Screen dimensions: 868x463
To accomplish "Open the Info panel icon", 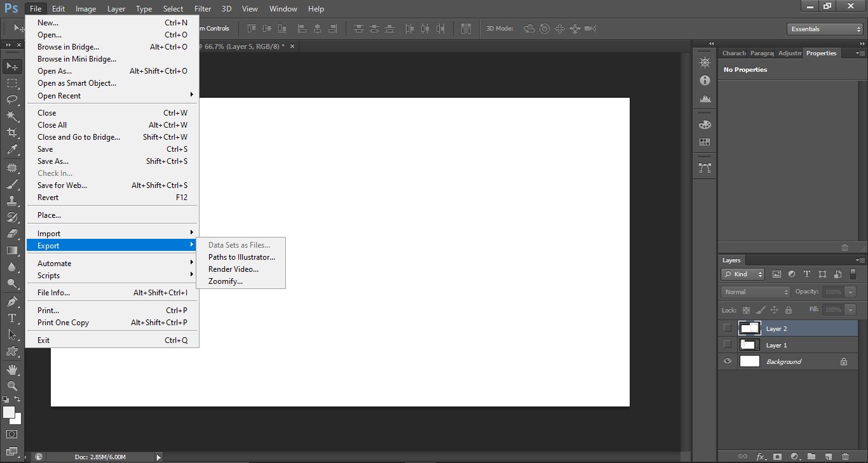I will 704,81.
